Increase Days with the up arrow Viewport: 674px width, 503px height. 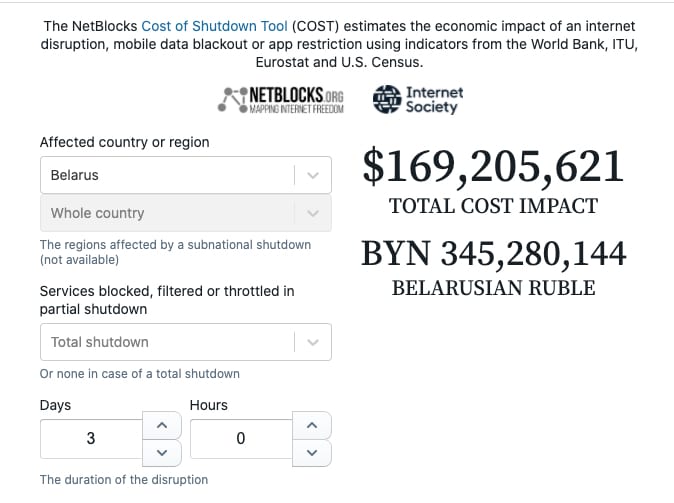point(162,426)
